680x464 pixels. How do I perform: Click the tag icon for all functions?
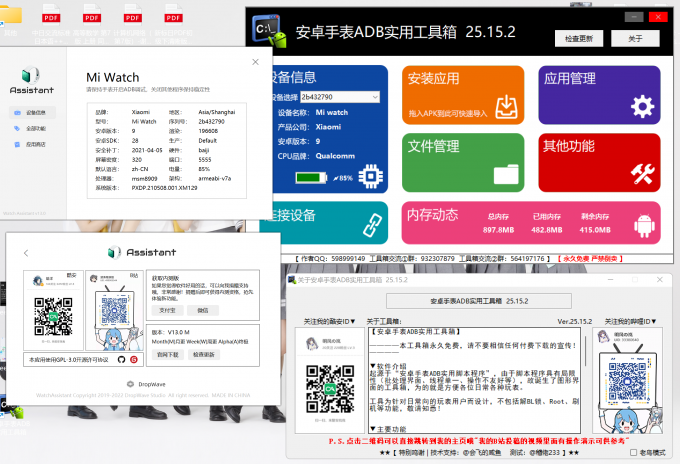tap(17, 128)
